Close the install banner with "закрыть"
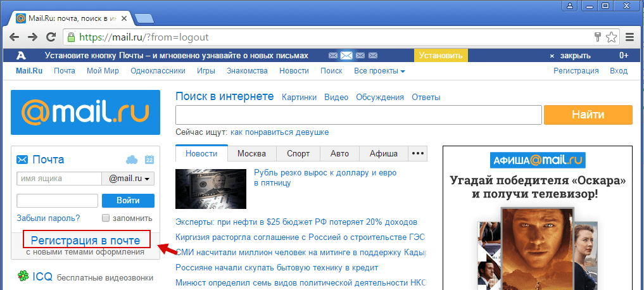Viewport: 644px width, 290px height. [574, 56]
